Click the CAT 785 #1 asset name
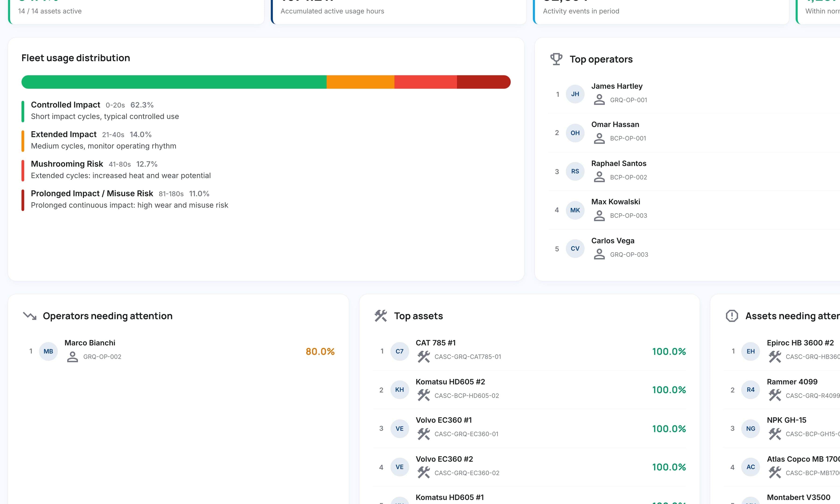The image size is (840, 504). 436,343
